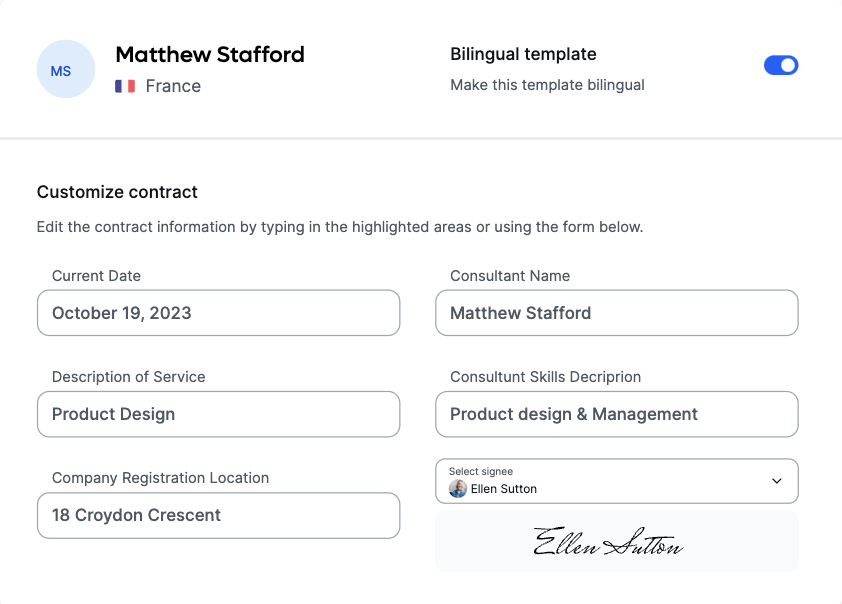Image resolution: width=842 pixels, height=604 pixels.
Task: Click the Customize contract header
Action: coord(117,192)
